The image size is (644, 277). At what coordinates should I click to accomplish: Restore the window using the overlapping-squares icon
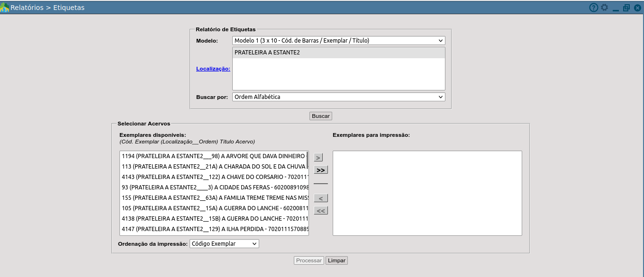pyautogui.click(x=626, y=8)
